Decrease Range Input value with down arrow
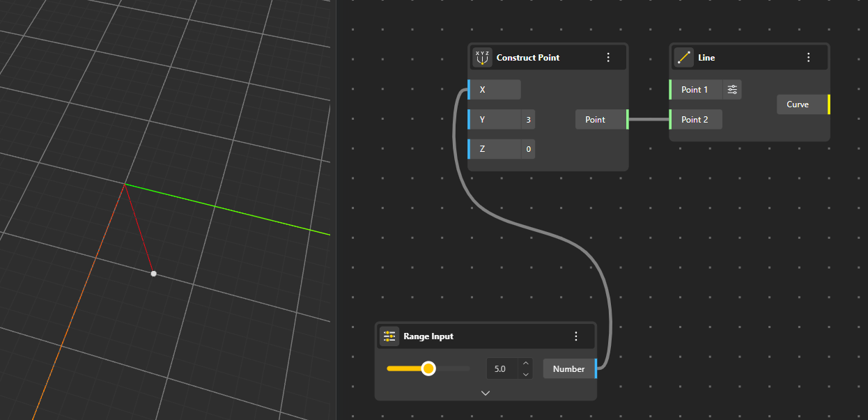The width and height of the screenshot is (868, 420). click(526, 375)
